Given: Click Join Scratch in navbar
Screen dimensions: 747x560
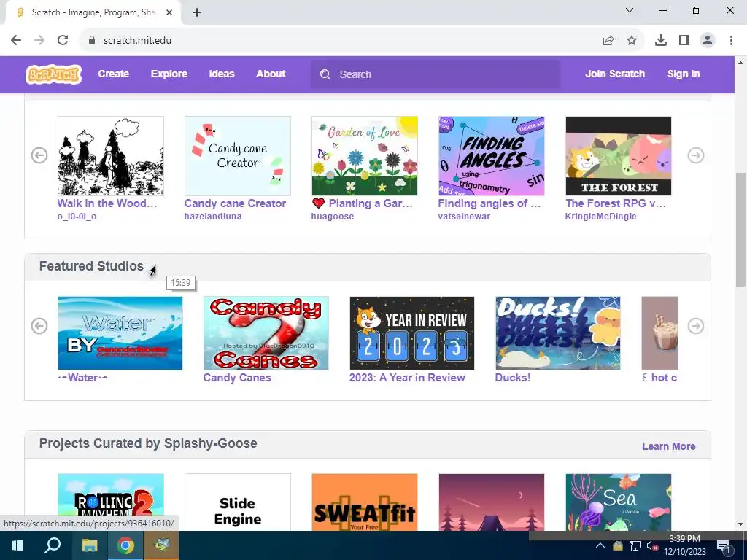Looking at the screenshot, I should click(x=615, y=74).
